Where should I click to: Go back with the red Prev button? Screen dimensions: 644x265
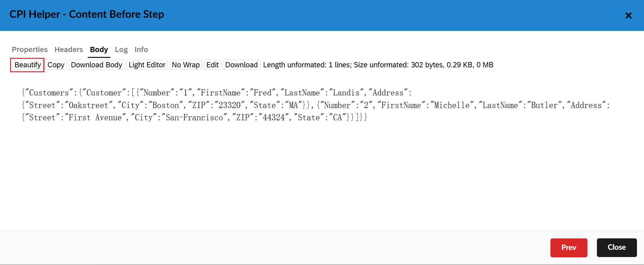point(568,248)
